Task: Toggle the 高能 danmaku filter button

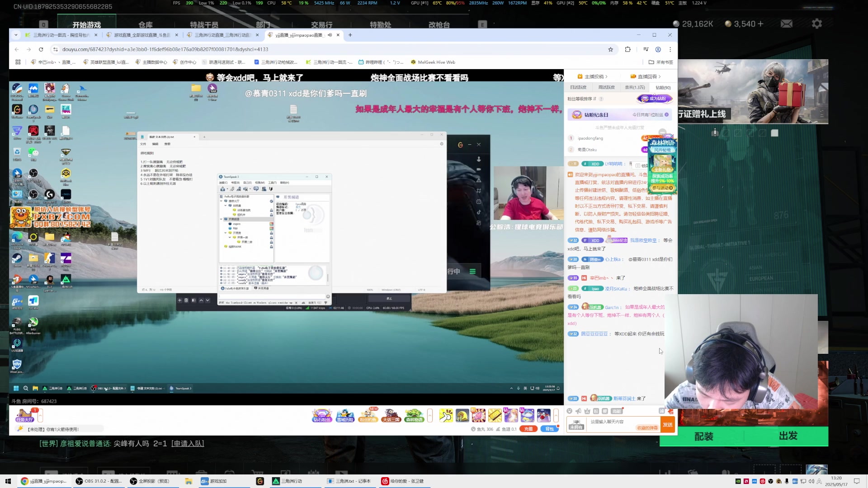Action: click(617, 411)
